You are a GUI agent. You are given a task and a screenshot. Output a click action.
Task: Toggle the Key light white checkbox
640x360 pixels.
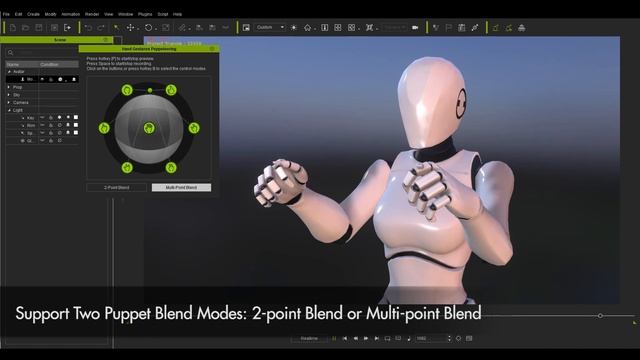coord(76,118)
